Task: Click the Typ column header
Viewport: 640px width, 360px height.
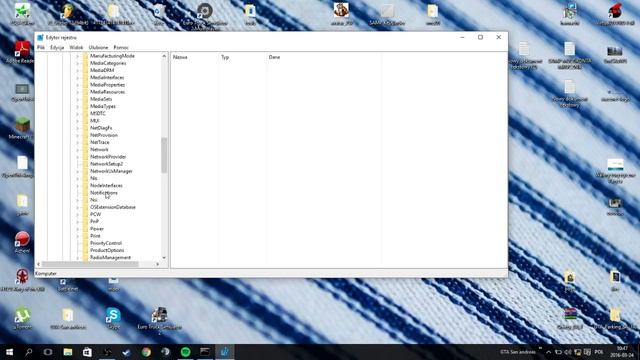Action: [225, 57]
